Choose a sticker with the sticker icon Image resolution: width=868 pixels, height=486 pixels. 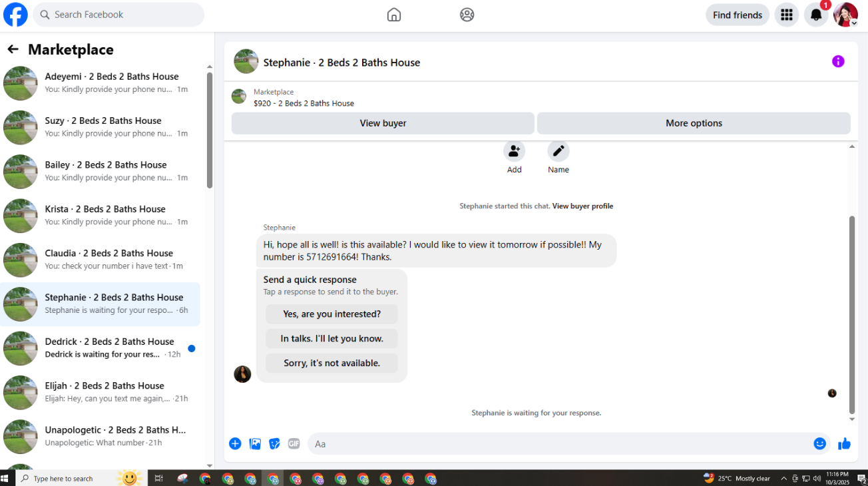(x=274, y=443)
